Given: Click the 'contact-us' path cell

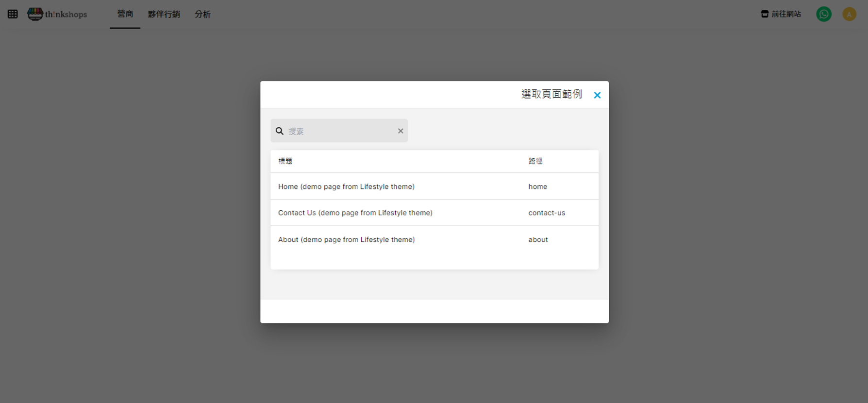Looking at the screenshot, I should pyautogui.click(x=547, y=213).
